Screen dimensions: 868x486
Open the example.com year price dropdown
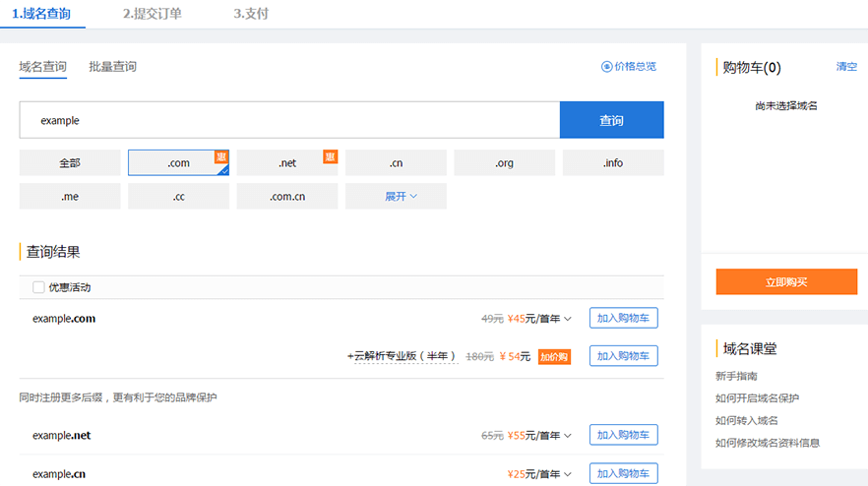(568, 319)
